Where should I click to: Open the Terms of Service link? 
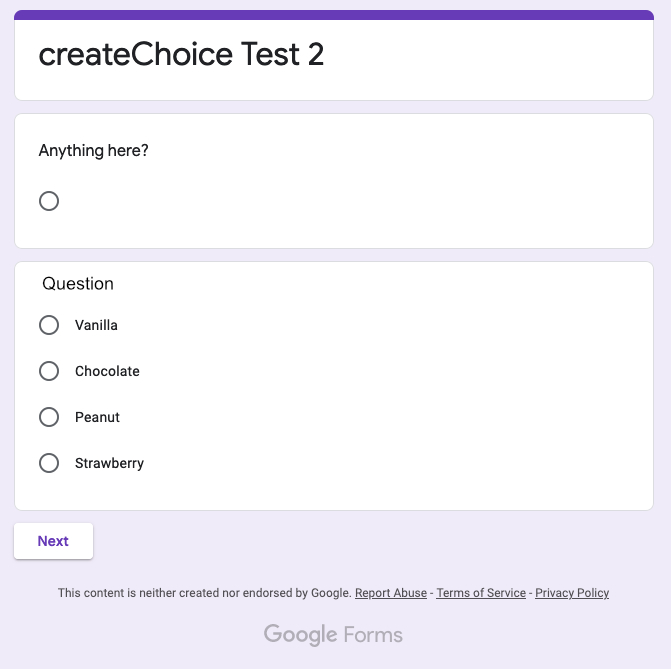click(481, 593)
